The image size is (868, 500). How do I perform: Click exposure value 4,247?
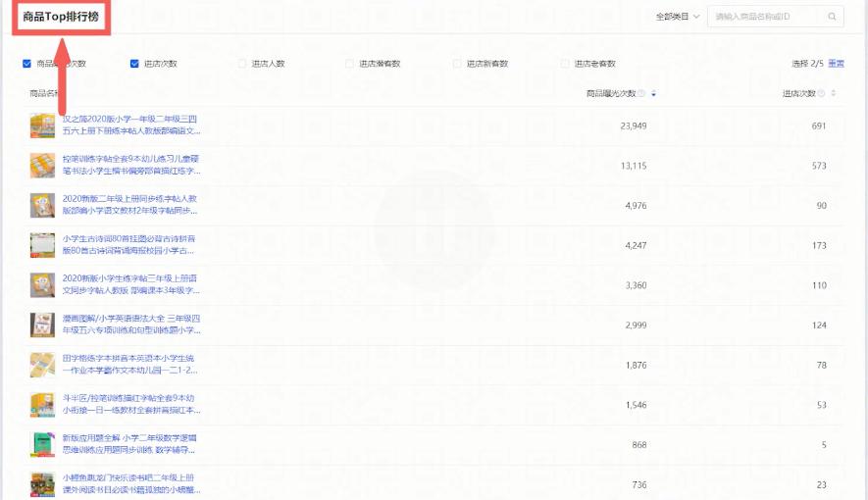pyautogui.click(x=637, y=245)
